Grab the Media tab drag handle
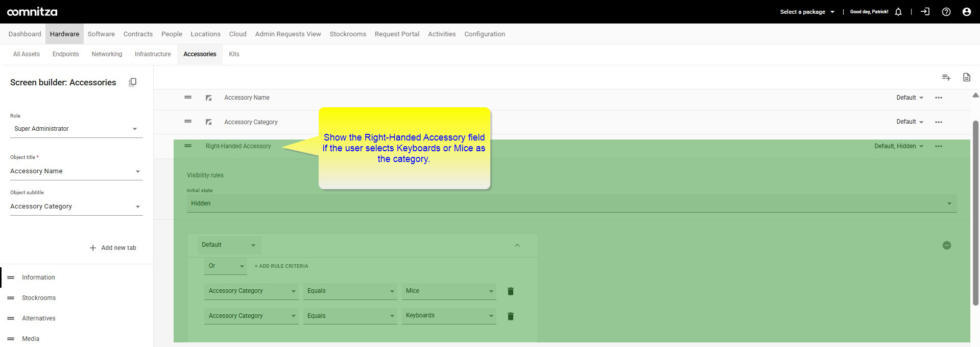 click(x=11, y=339)
